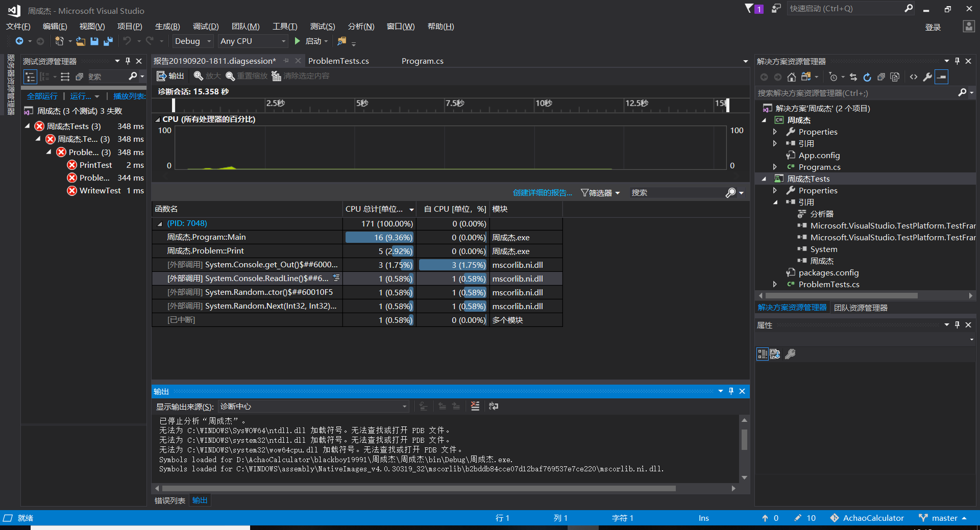Select the Proble... 344 ms failed test
This screenshot has height=530, width=980.
[94, 178]
